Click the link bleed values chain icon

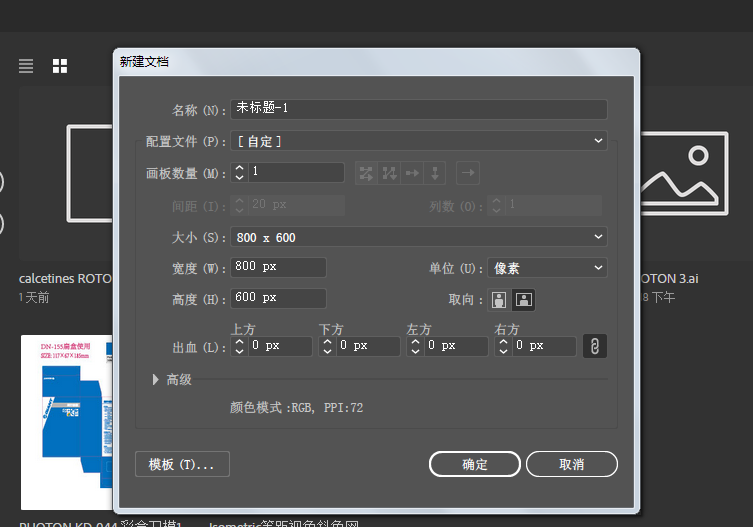[594, 346]
